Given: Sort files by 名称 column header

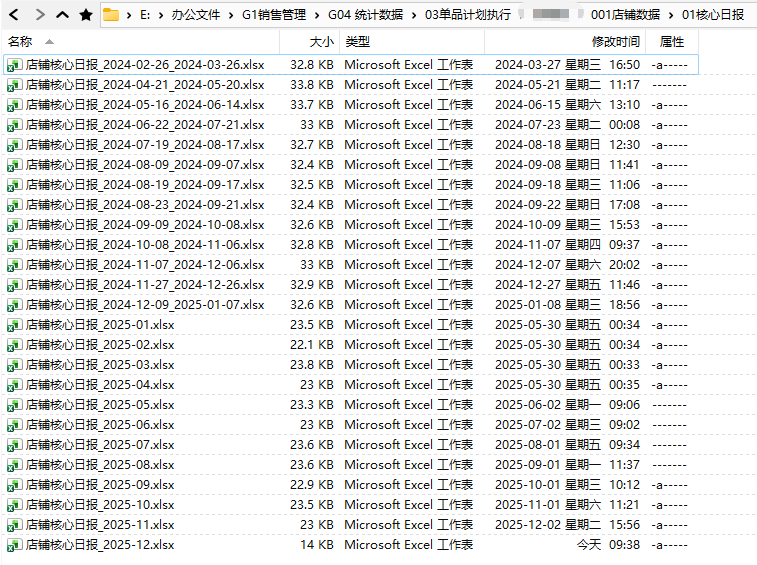Looking at the screenshot, I should click(20, 42).
